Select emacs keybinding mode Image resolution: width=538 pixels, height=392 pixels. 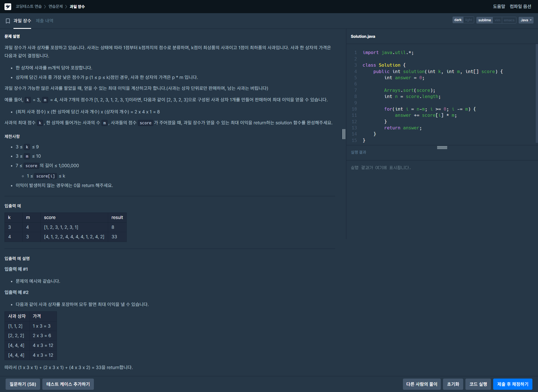pyautogui.click(x=509, y=20)
